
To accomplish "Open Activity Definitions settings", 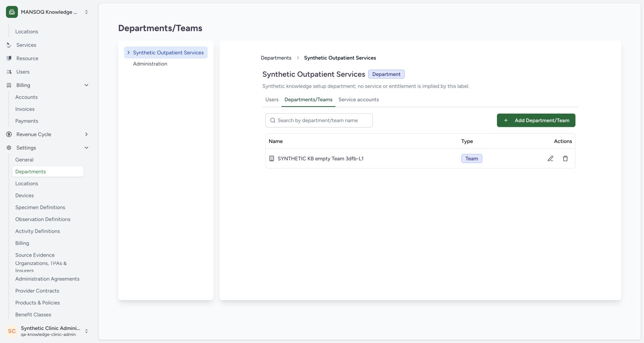I will [x=38, y=231].
